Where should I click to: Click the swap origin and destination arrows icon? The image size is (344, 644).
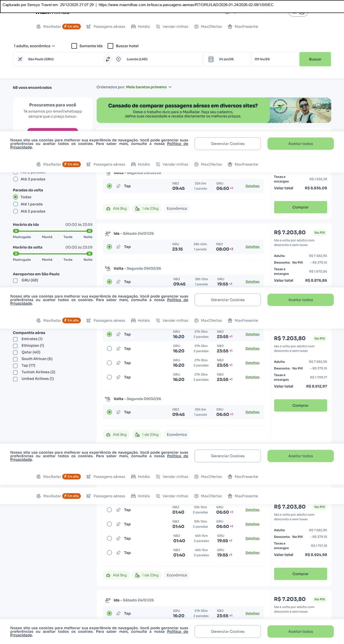pyautogui.click(x=108, y=59)
